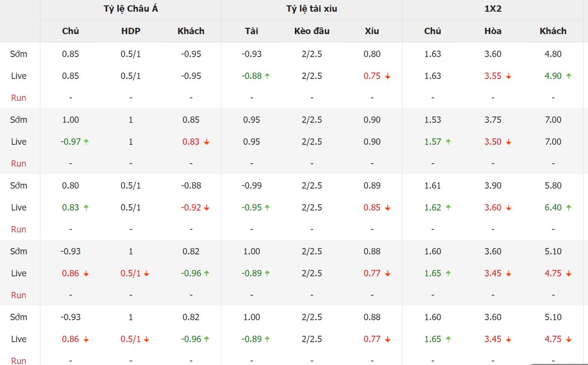Screen dimensions: 588x365
Task: Click the early home odds value 1.53
Action: (x=433, y=120)
